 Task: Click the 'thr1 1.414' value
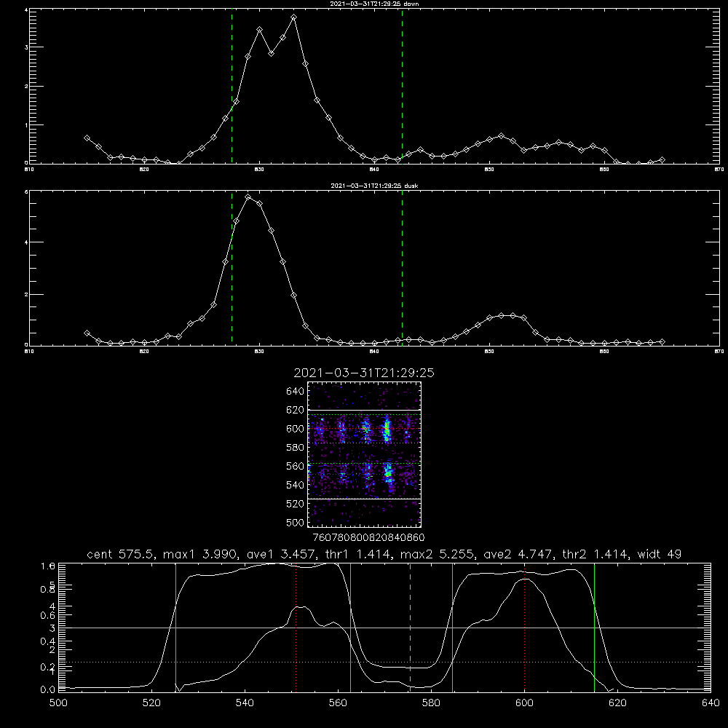[x=358, y=554]
